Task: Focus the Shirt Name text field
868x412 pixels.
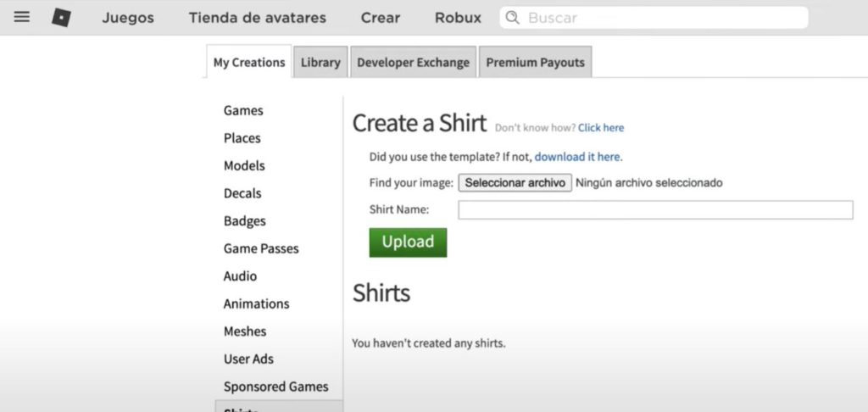Action: pyautogui.click(x=655, y=210)
